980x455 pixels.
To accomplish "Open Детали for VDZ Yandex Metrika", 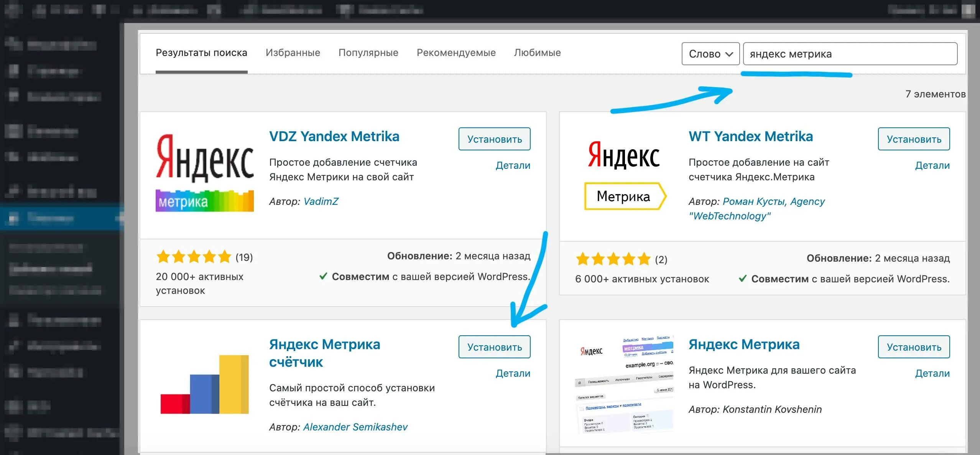I will (513, 165).
